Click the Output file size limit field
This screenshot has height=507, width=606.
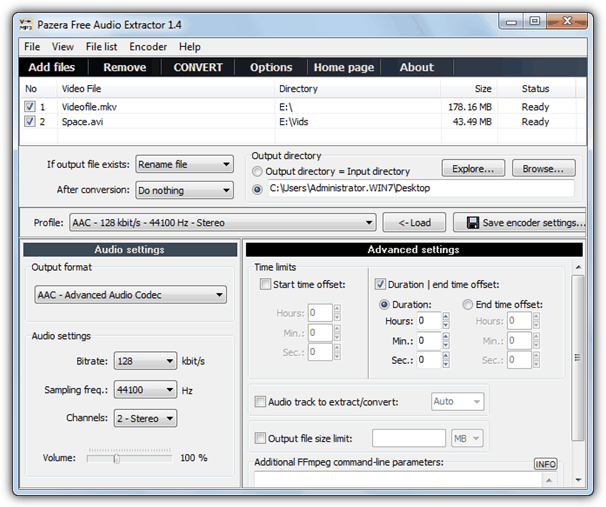[x=409, y=438]
